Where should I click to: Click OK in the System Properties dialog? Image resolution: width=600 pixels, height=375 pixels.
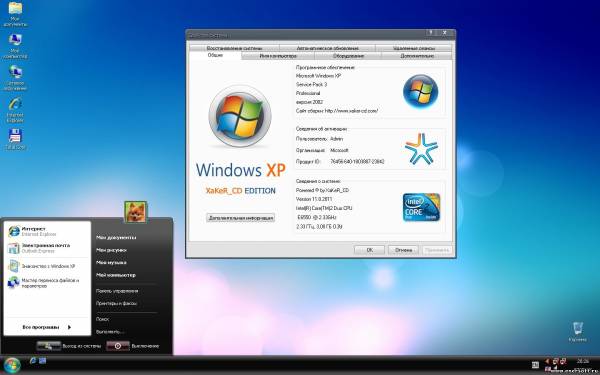(369, 250)
